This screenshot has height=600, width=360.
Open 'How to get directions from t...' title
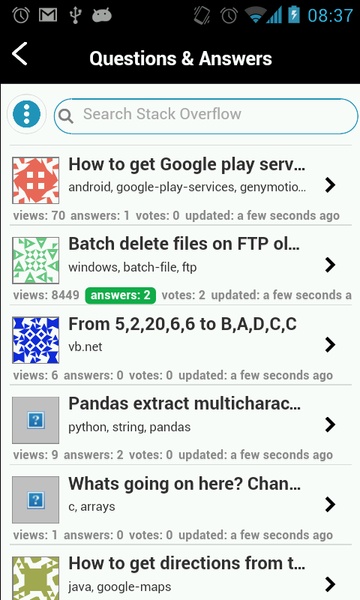pyautogui.click(x=187, y=564)
